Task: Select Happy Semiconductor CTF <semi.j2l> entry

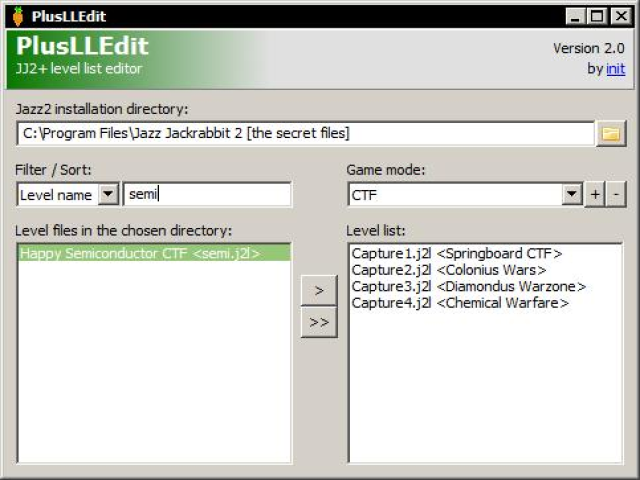Action: (154, 253)
